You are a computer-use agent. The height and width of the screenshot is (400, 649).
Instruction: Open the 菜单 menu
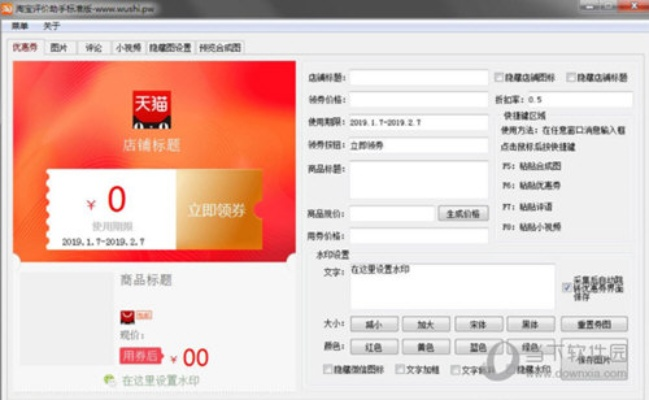pyautogui.click(x=19, y=26)
